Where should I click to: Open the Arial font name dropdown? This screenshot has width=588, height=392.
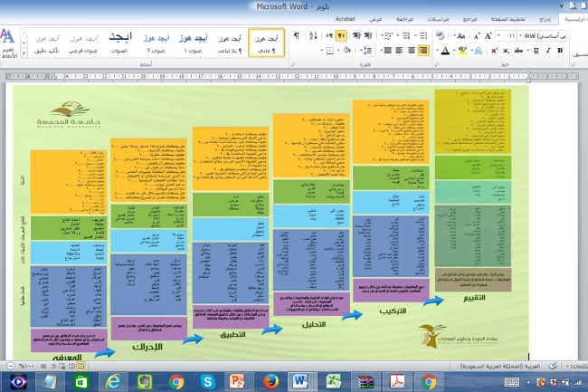520,35
